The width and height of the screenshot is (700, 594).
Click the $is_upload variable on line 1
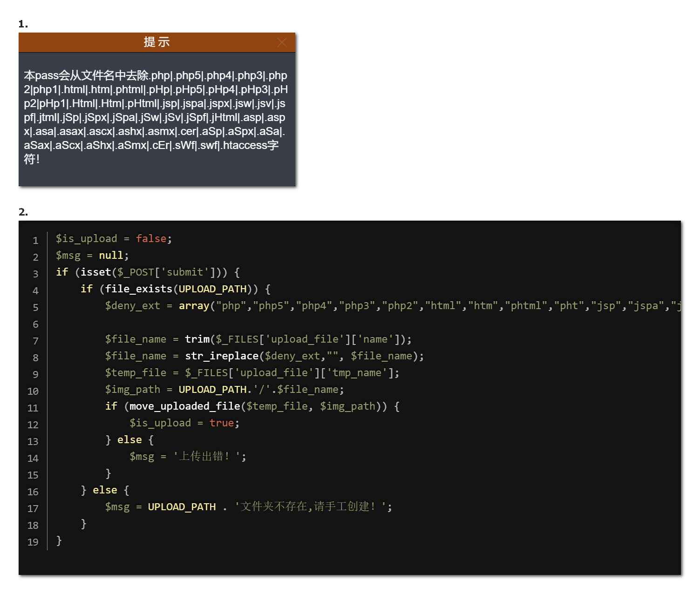86,239
